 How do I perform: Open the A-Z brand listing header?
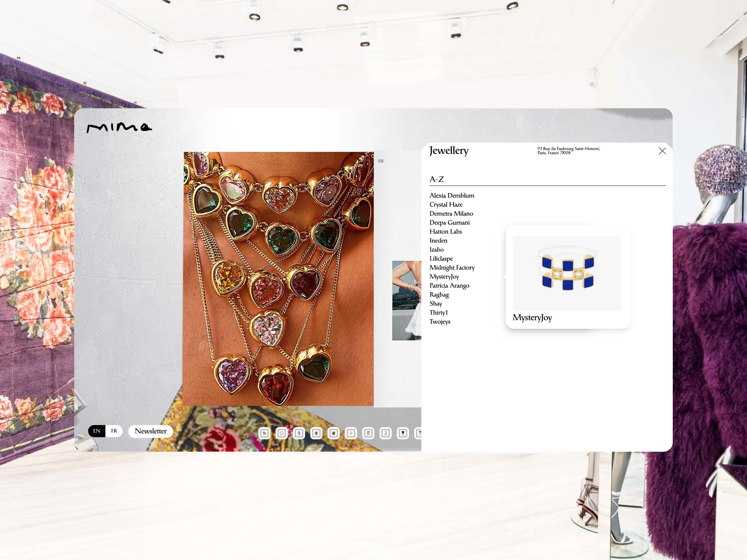point(437,179)
